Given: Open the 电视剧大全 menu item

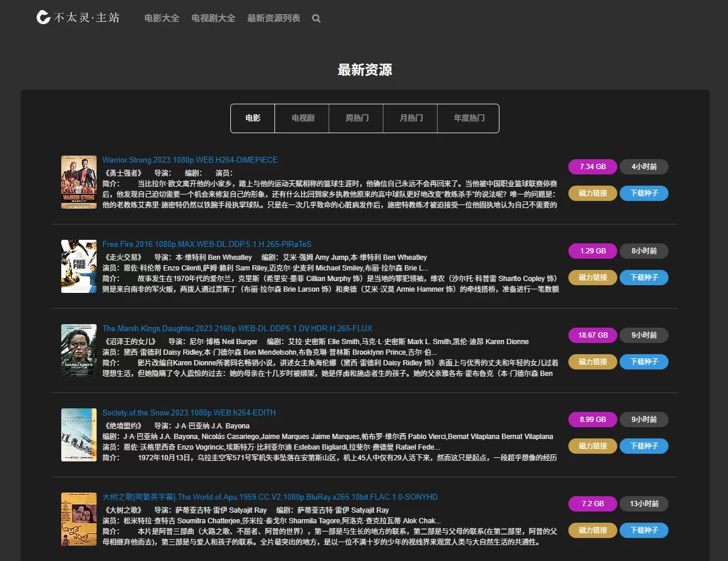Looking at the screenshot, I should point(213,18).
